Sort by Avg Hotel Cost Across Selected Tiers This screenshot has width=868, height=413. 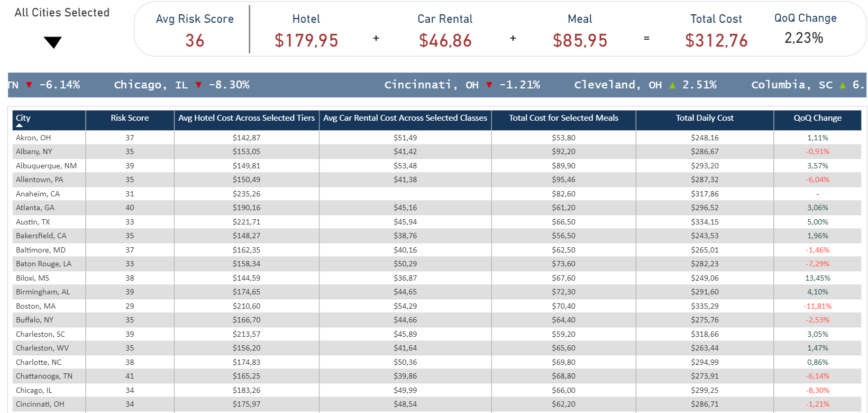(246, 118)
